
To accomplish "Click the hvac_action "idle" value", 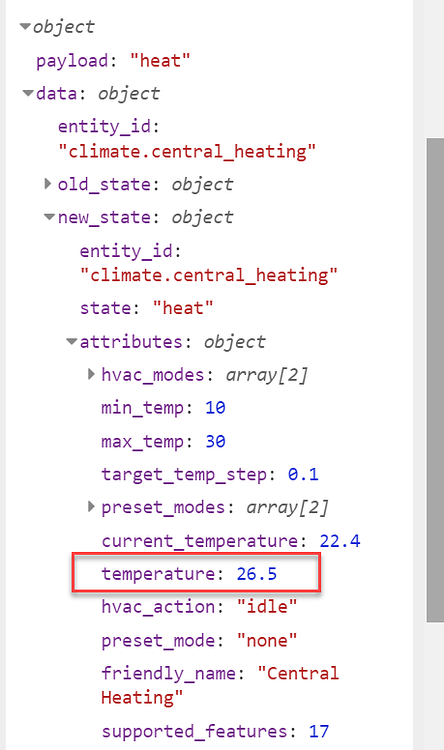I will [267, 607].
